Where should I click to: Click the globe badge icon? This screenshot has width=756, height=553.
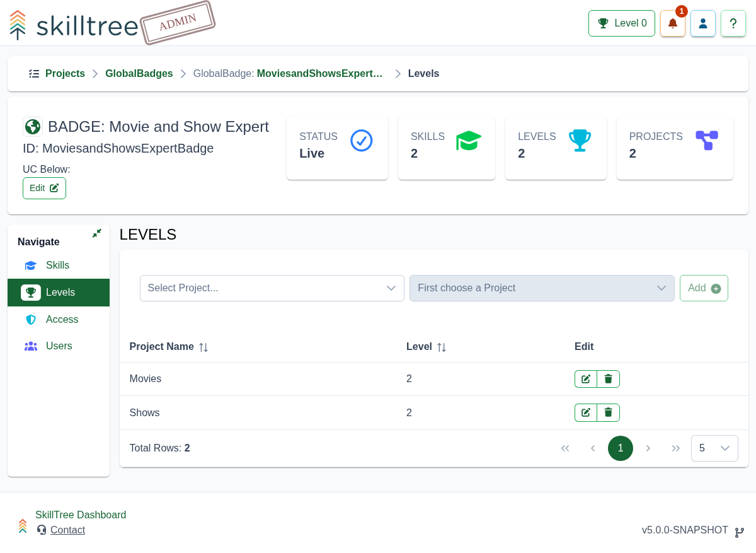point(33,127)
